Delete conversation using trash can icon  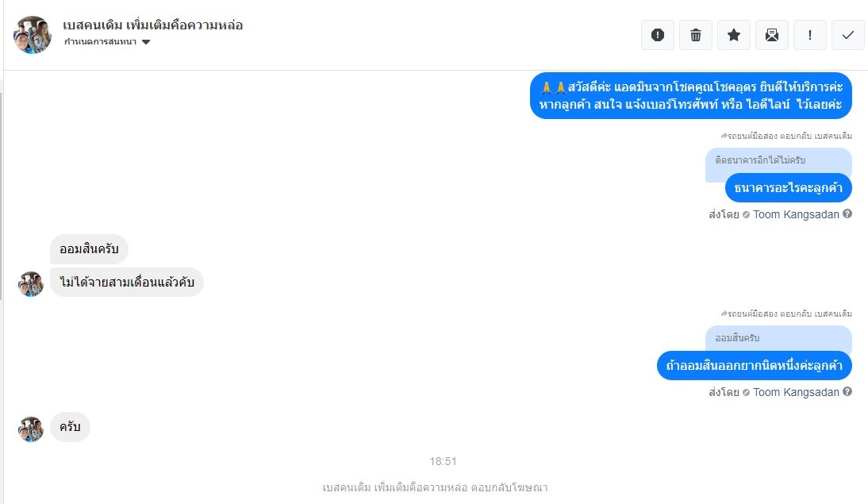[696, 35]
